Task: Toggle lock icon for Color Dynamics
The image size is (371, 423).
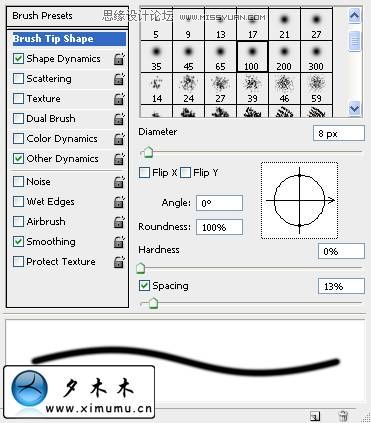Action: point(119,139)
